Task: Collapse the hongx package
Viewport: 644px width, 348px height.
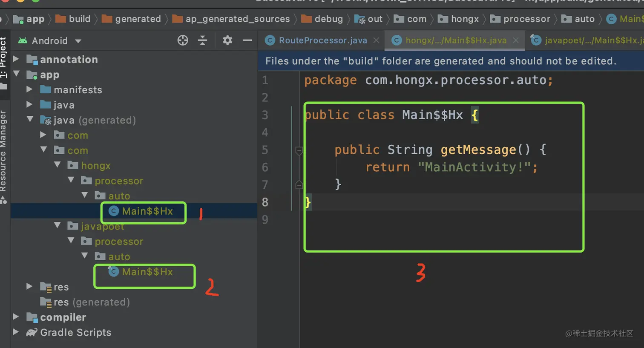Action: (x=57, y=165)
